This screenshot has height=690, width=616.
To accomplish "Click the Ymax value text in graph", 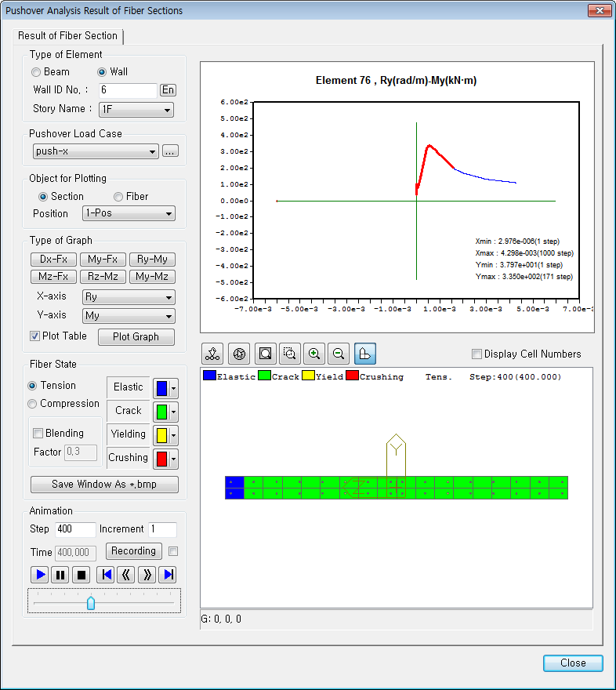I will click(x=524, y=277).
